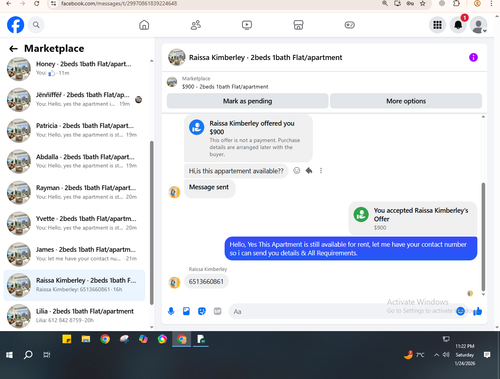The image size is (500, 379).
Task: Record a voice clip with microphone icon
Action: [x=171, y=311]
